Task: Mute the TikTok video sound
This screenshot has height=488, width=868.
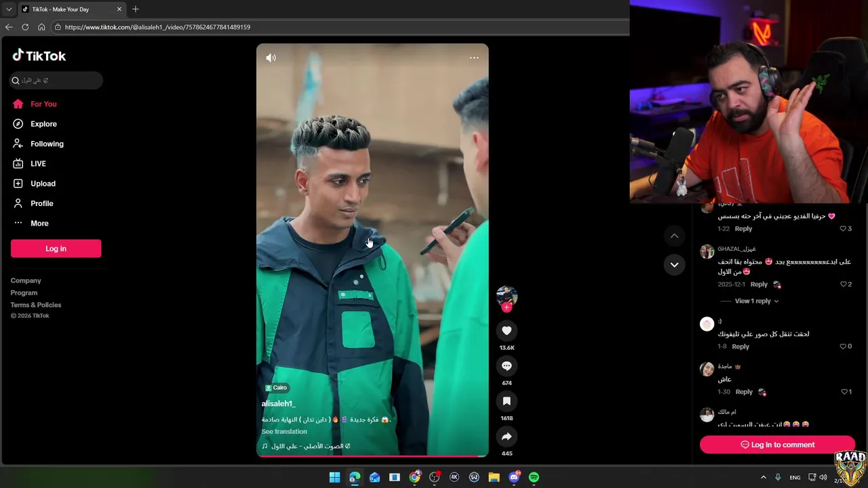Action: pyautogui.click(x=271, y=58)
